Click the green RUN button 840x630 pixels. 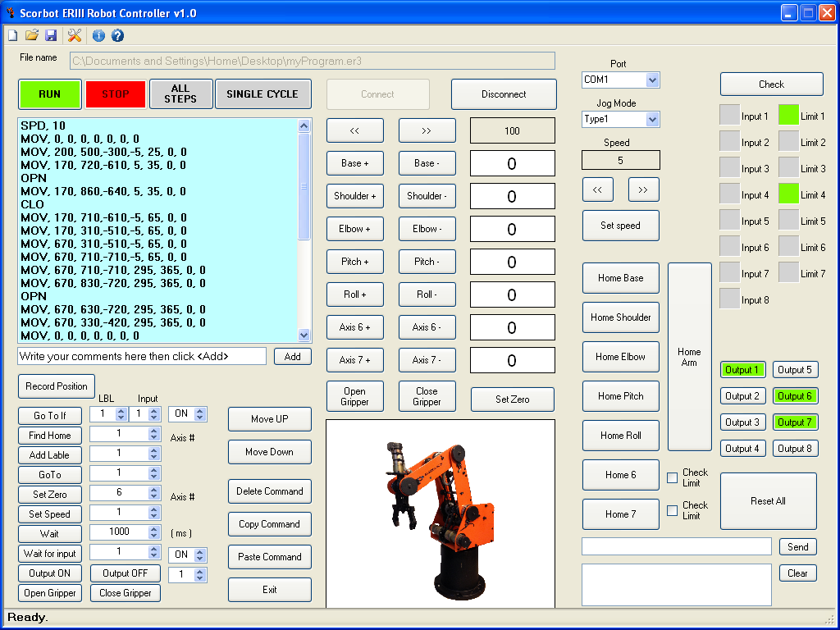click(50, 94)
